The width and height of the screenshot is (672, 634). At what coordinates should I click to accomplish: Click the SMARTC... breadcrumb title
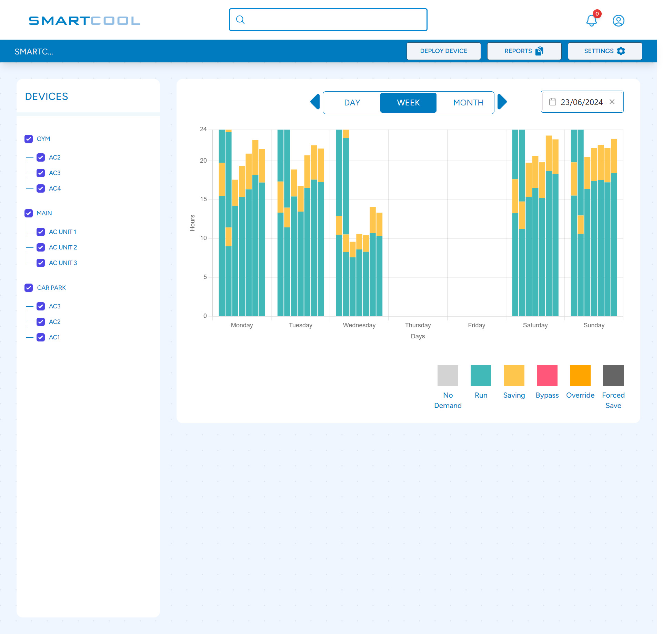(x=34, y=52)
